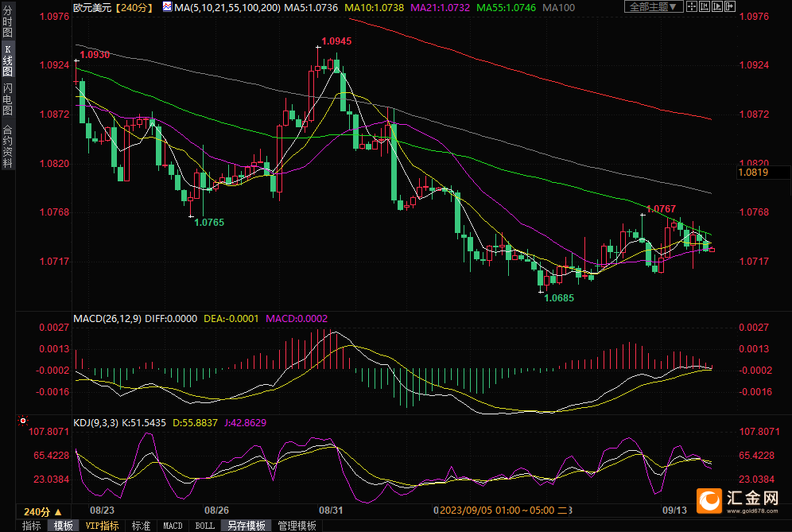Click the 另存模板 button
Image resolution: width=792 pixels, height=532 pixels.
[247, 526]
